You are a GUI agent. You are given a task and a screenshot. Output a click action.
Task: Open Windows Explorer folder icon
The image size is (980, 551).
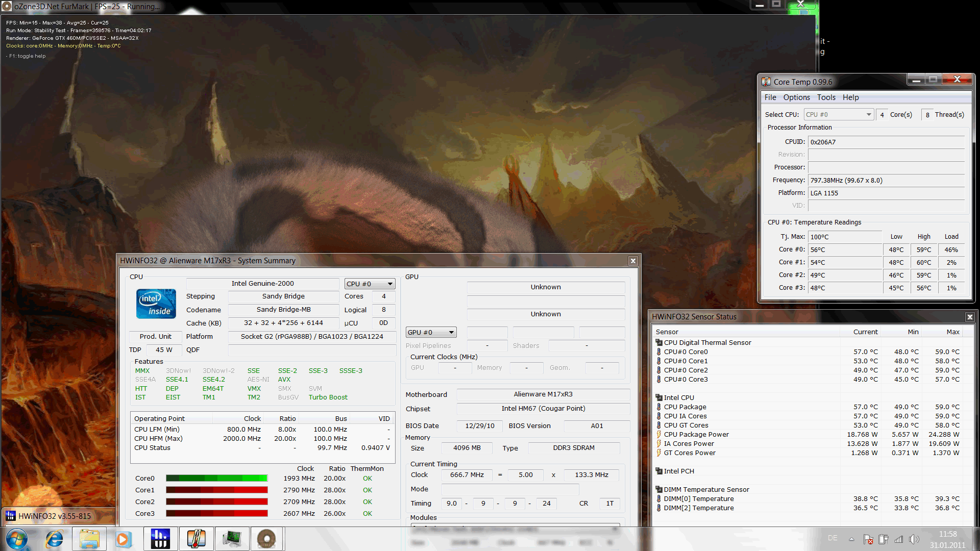pos(89,539)
